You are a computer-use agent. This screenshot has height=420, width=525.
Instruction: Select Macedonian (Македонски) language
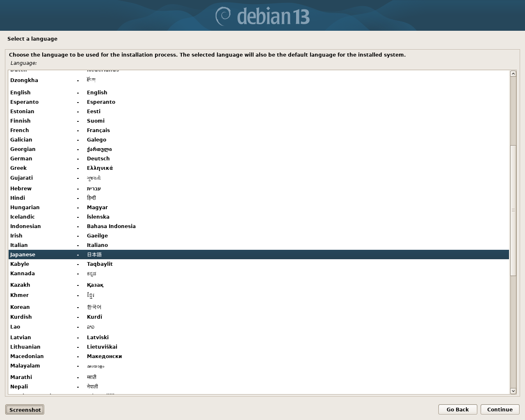(259, 356)
